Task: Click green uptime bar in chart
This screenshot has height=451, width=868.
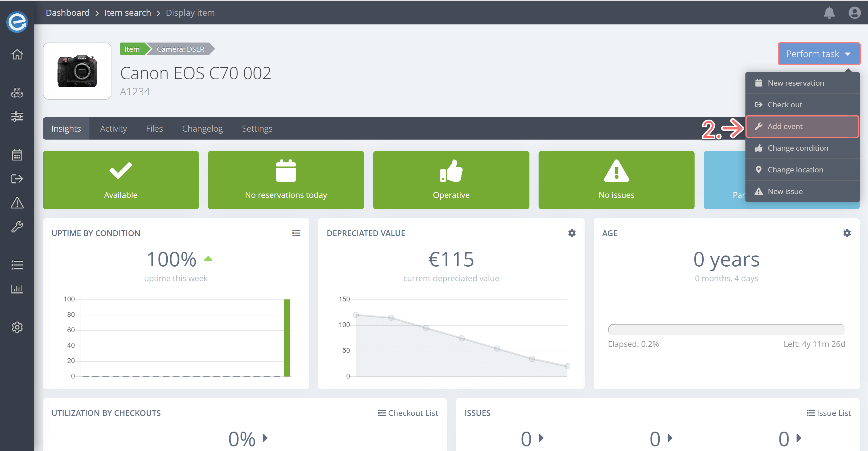Action: (287, 338)
